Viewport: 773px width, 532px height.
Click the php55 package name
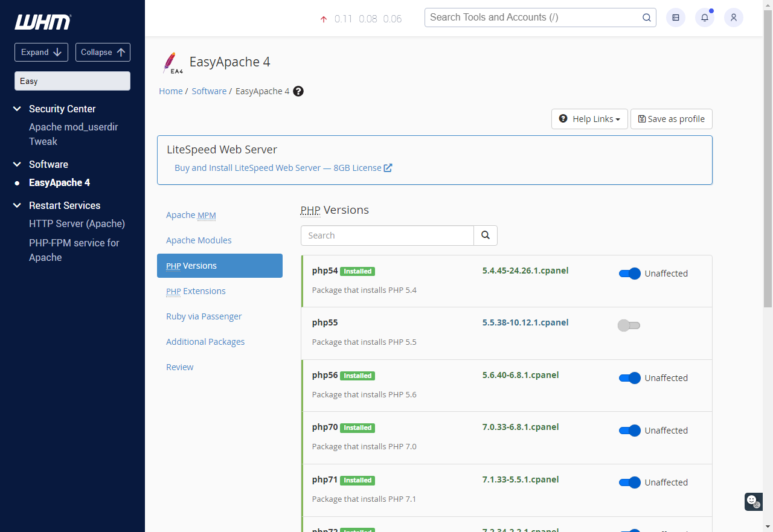(325, 322)
